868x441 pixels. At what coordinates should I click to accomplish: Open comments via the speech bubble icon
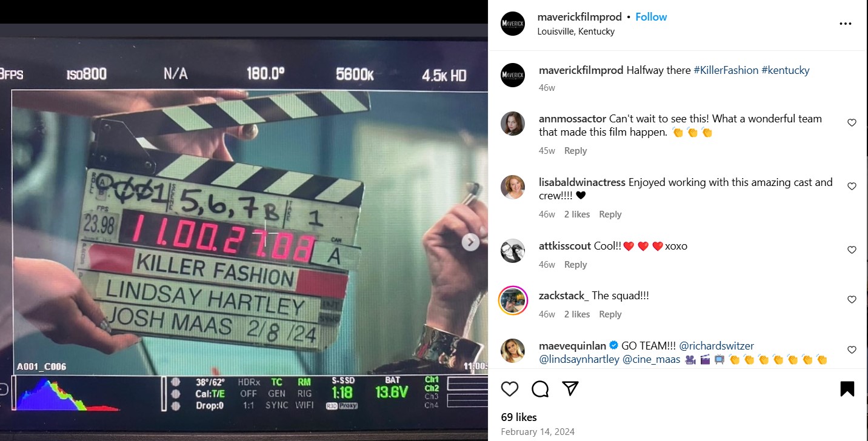pos(539,388)
